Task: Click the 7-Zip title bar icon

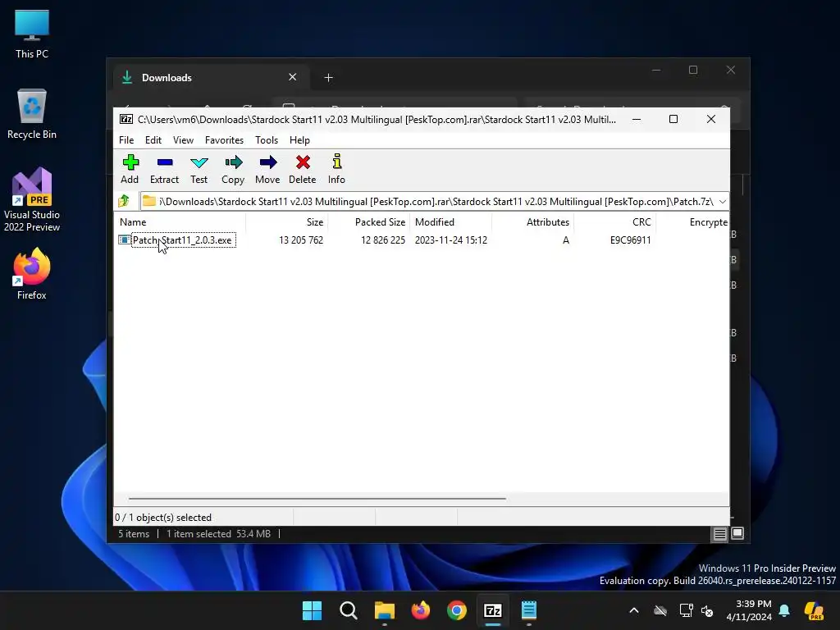Action: tap(126, 119)
